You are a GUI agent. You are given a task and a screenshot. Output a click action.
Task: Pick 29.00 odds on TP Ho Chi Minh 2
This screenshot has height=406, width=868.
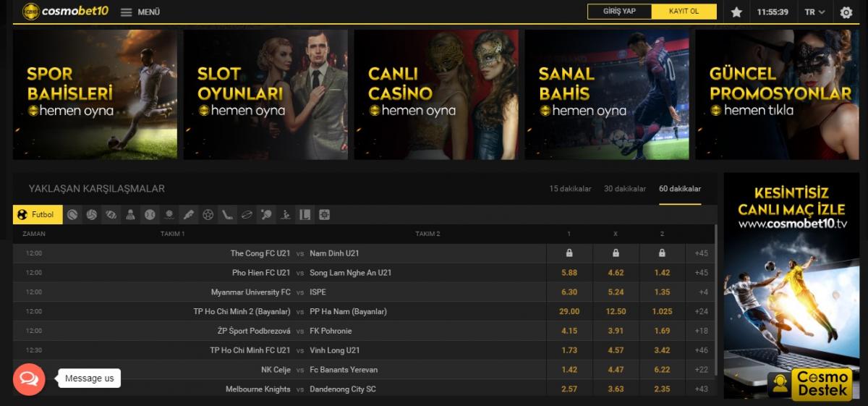click(569, 312)
